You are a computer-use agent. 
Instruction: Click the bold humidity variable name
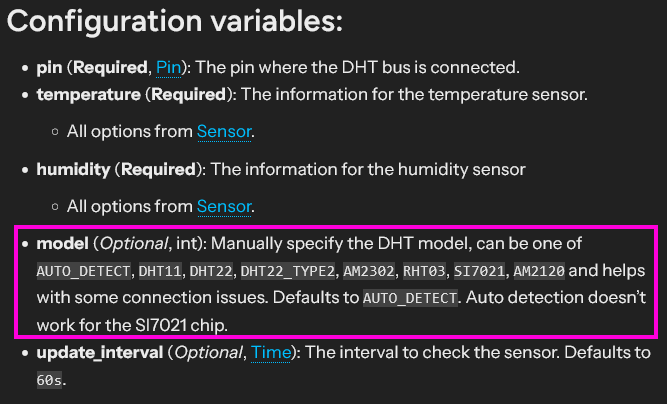pyautogui.click(x=72, y=170)
